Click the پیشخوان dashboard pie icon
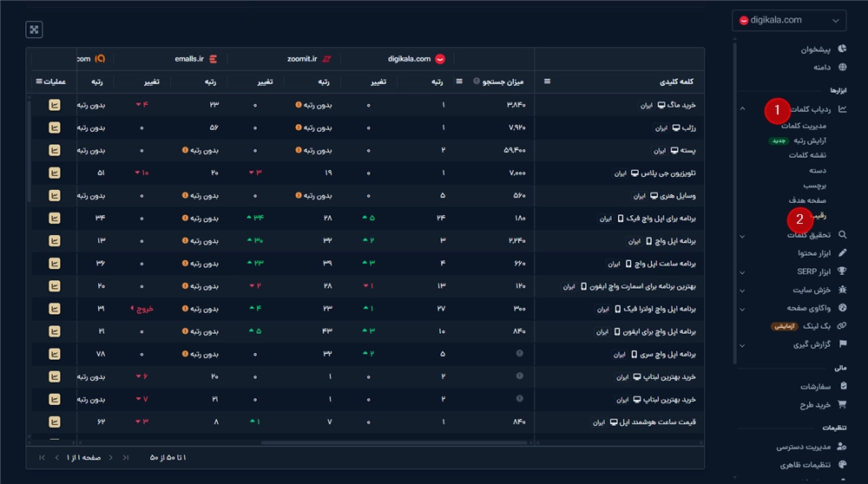 point(842,49)
